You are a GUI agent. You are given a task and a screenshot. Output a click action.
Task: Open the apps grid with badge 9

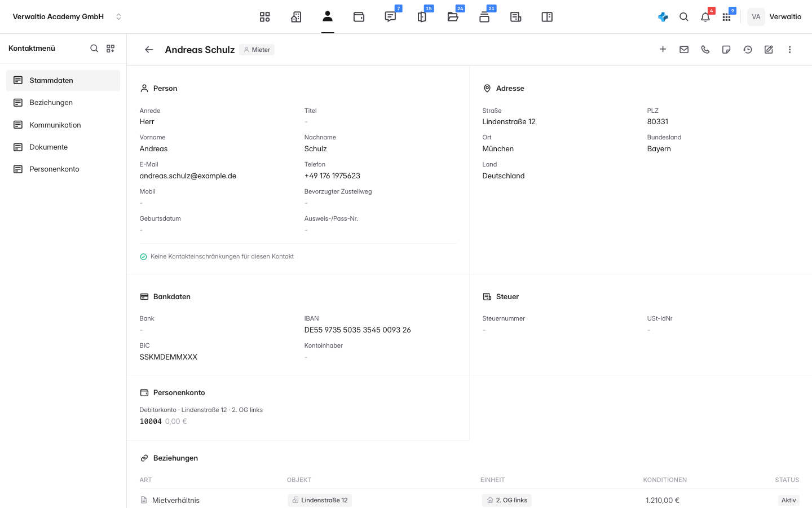(x=726, y=17)
